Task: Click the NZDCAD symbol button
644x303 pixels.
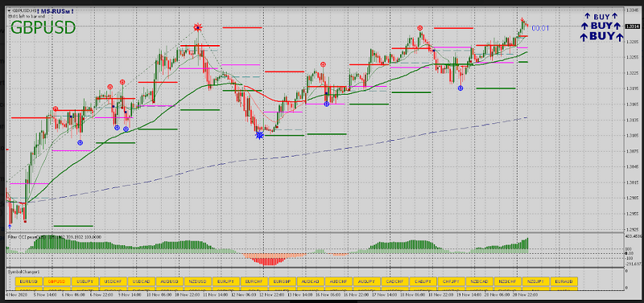Action: [x=479, y=281]
